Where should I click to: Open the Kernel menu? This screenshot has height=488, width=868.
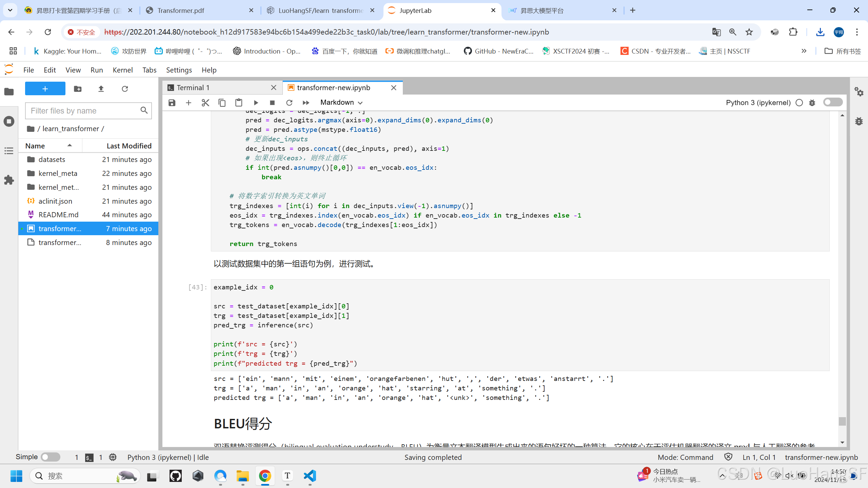click(122, 70)
